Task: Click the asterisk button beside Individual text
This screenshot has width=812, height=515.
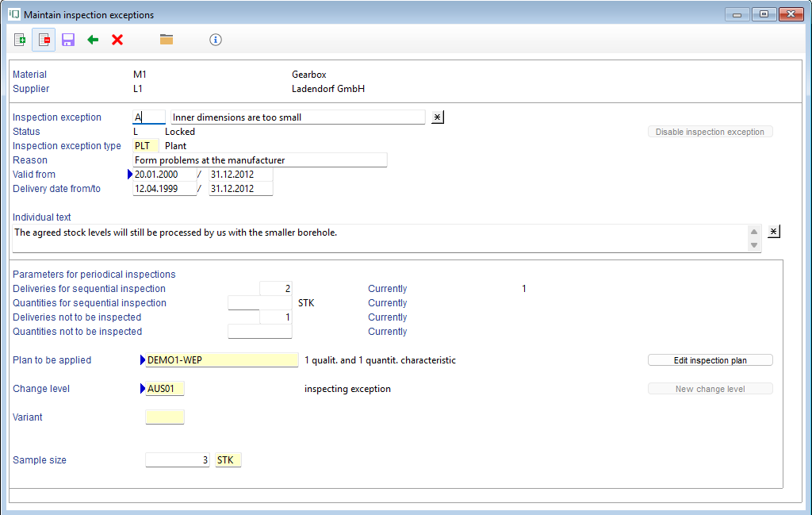Action: tap(774, 231)
